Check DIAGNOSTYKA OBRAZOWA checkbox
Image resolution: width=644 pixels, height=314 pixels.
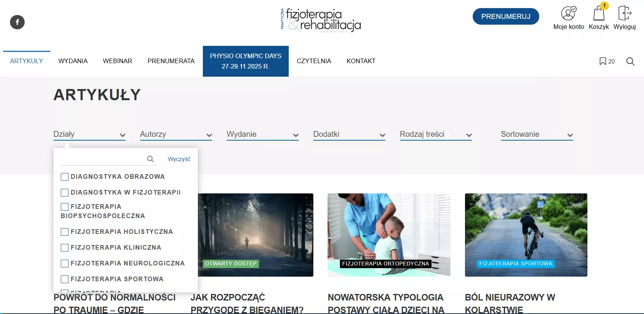click(x=65, y=177)
